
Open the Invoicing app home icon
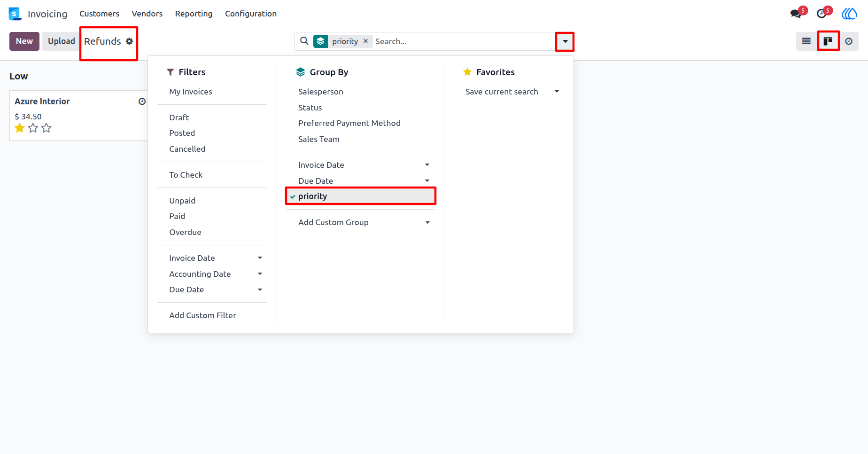click(15, 14)
